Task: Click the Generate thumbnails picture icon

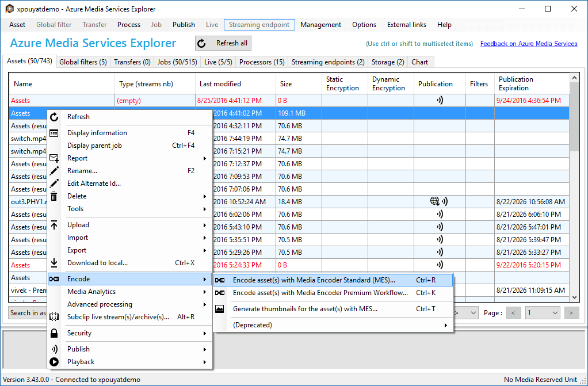Action: click(x=220, y=309)
